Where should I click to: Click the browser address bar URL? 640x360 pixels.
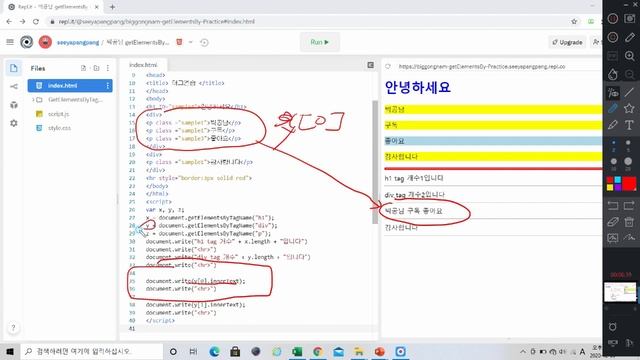click(157, 21)
